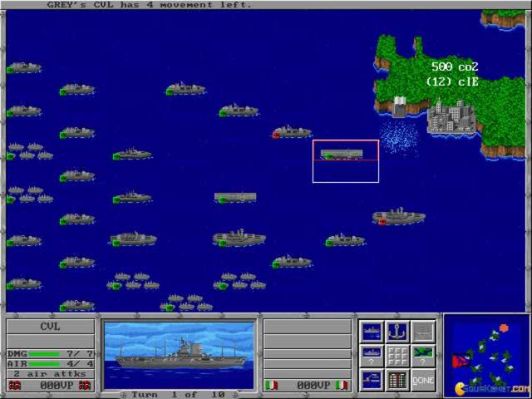Screen dimensions: 532x399
Task: Click the minimap overview
Action: [x=486, y=356]
